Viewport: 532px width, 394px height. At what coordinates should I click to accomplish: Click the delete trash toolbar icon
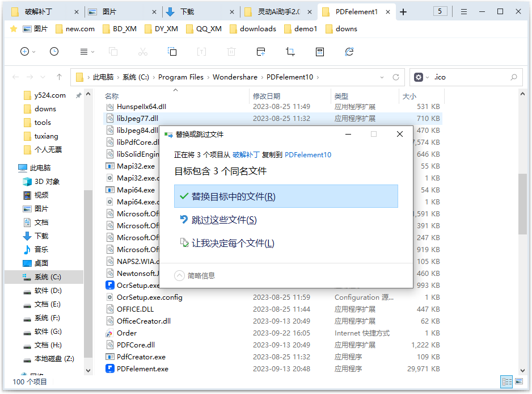(x=231, y=52)
